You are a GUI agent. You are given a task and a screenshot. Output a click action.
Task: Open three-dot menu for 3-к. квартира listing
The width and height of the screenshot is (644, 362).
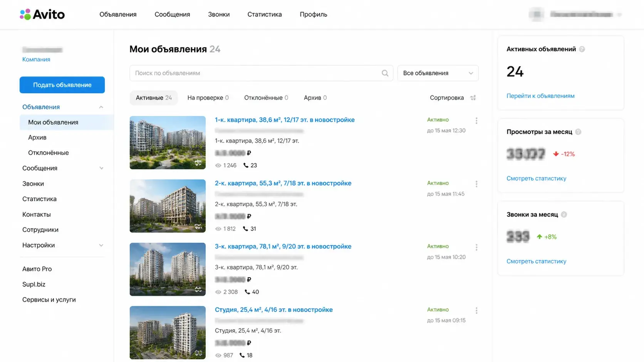[476, 247]
